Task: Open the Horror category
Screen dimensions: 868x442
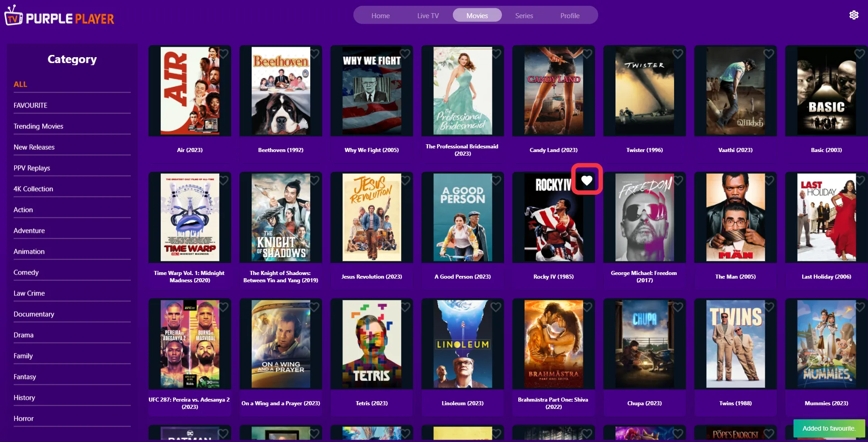Action: pyautogui.click(x=72, y=418)
